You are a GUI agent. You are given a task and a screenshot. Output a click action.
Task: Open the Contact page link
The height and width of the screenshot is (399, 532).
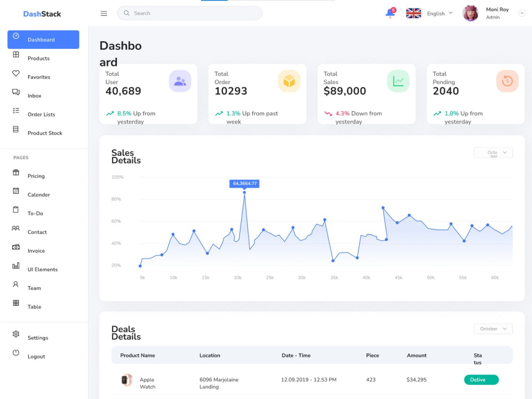(x=37, y=232)
